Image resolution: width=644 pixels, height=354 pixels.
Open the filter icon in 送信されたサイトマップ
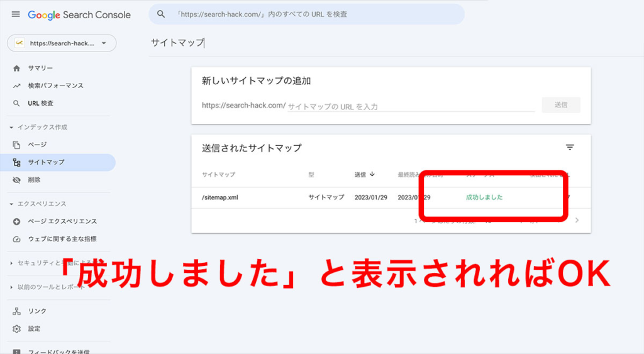[x=570, y=147]
